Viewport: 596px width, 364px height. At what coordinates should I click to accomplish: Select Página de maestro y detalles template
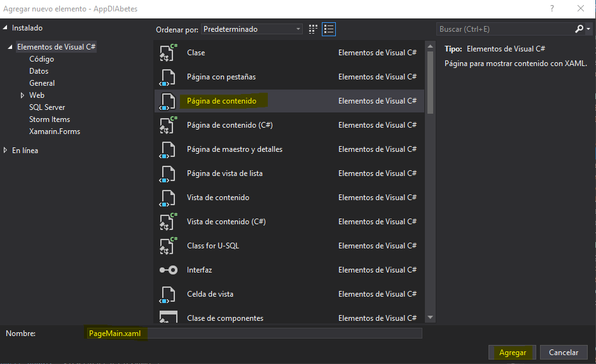point(235,149)
